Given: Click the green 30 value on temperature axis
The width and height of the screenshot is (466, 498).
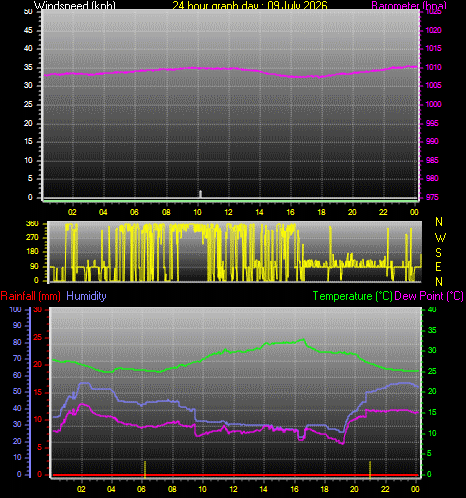Looking at the screenshot, I should pos(432,350).
